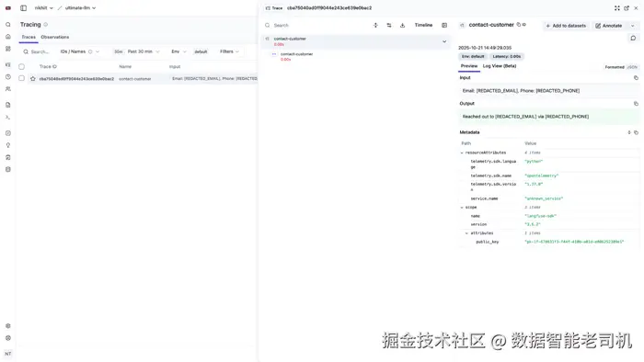
Task: Switch to the Traces tab
Action: 29,37
